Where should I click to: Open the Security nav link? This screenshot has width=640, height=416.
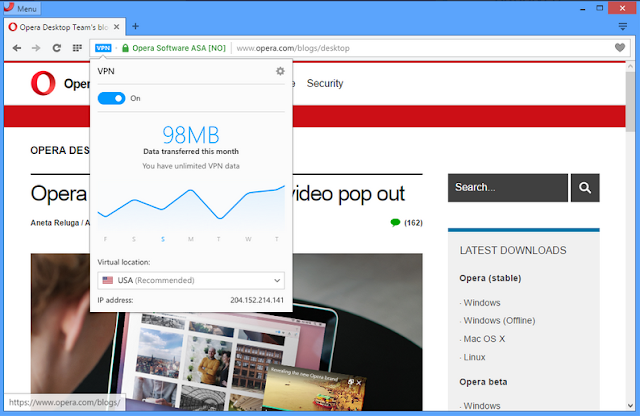(x=325, y=83)
